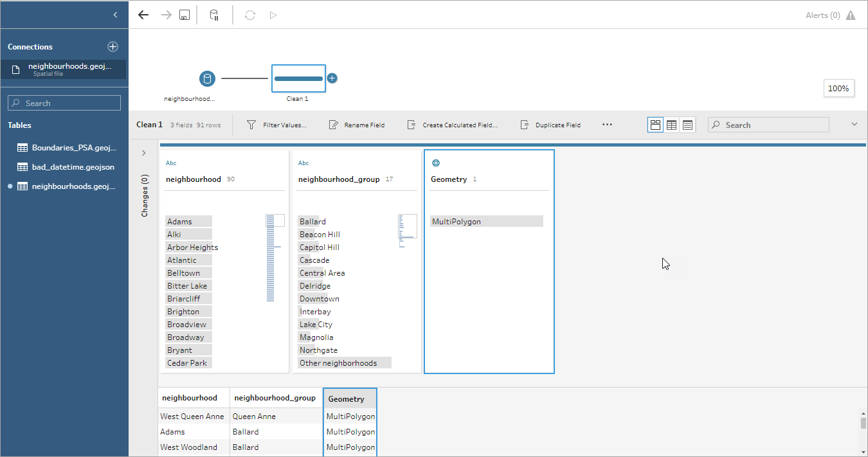Click Filter Values in toolbar
868x457 pixels.
(276, 125)
